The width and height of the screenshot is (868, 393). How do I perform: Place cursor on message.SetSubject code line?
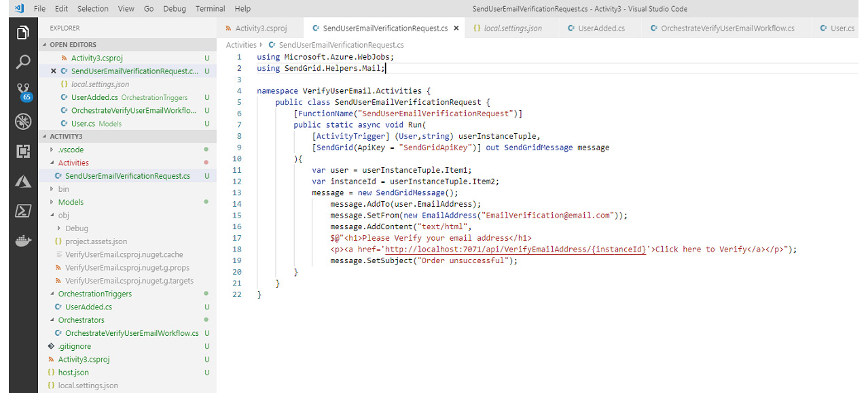point(424,260)
